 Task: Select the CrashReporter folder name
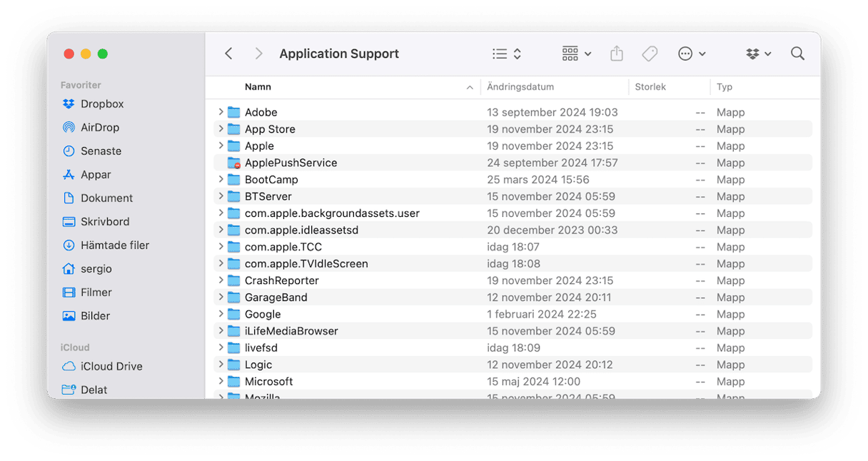(x=282, y=280)
